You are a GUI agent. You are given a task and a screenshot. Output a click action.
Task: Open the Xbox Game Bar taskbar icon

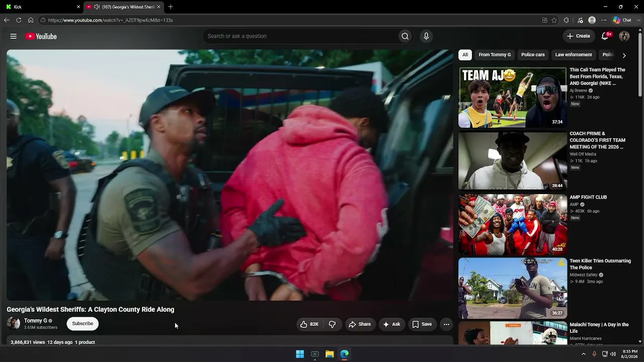[x=315, y=354]
